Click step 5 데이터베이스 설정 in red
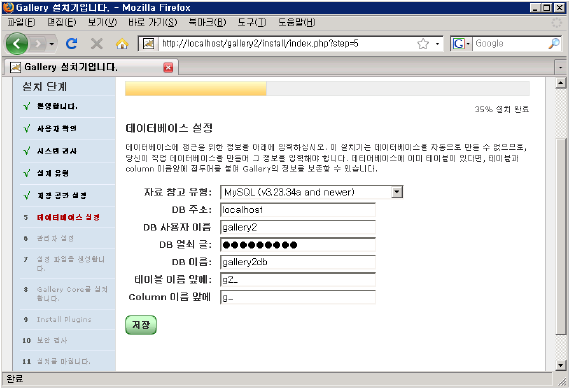Screen dimensions: 569x388 68,217
